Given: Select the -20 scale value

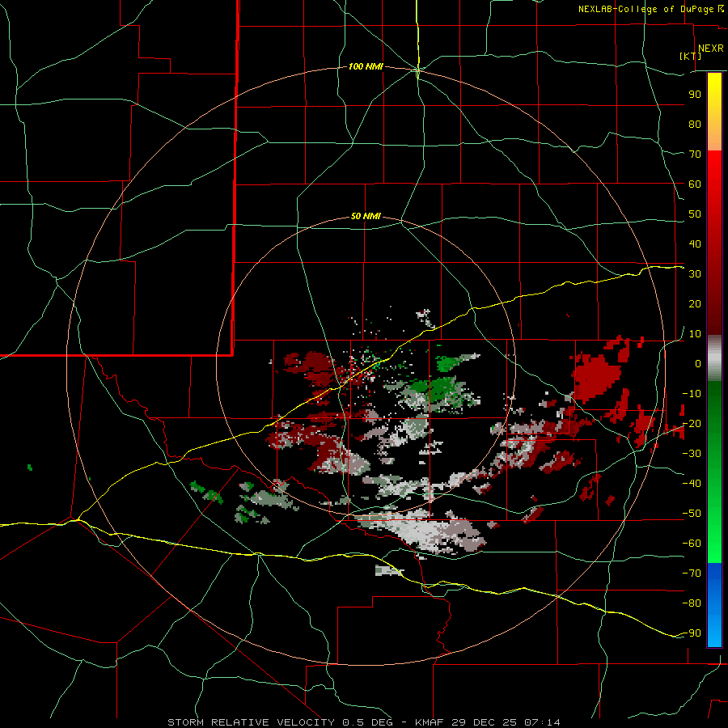Looking at the screenshot, I should click(692, 423).
